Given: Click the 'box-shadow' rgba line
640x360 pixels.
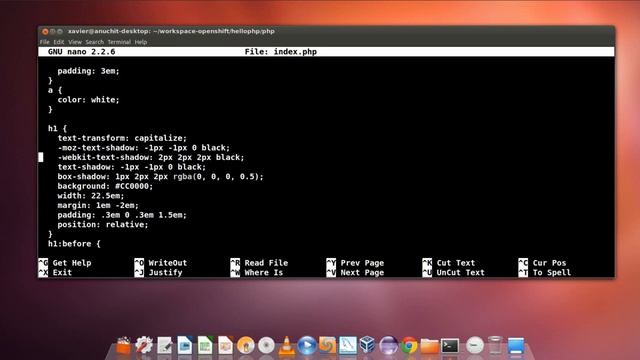Looking at the screenshot, I should (x=160, y=177).
